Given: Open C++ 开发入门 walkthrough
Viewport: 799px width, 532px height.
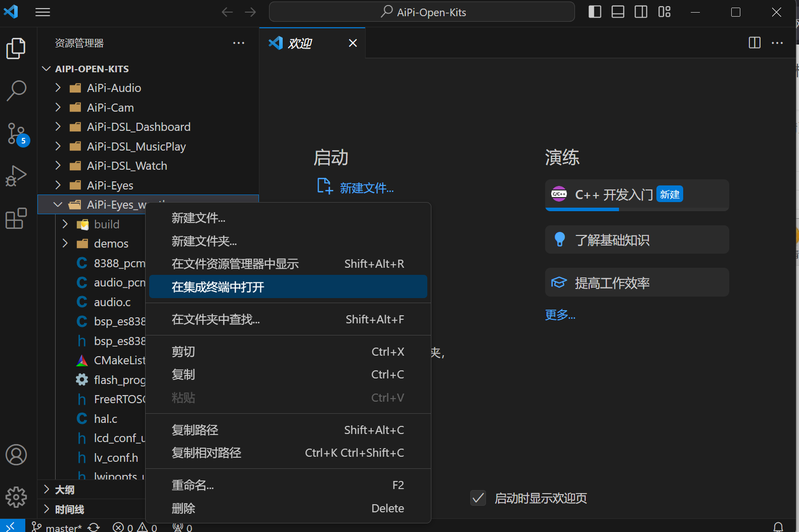Looking at the screenshot, I should pos(637,195).
